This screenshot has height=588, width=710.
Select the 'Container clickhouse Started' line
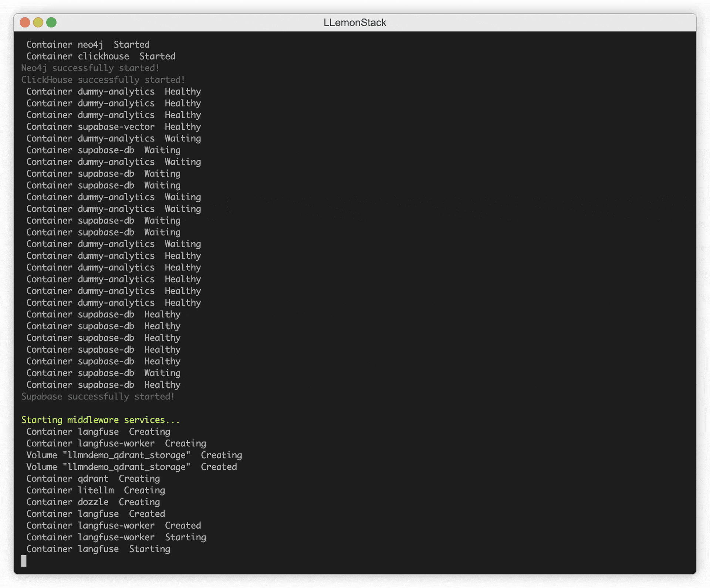[x=101, y=57]
